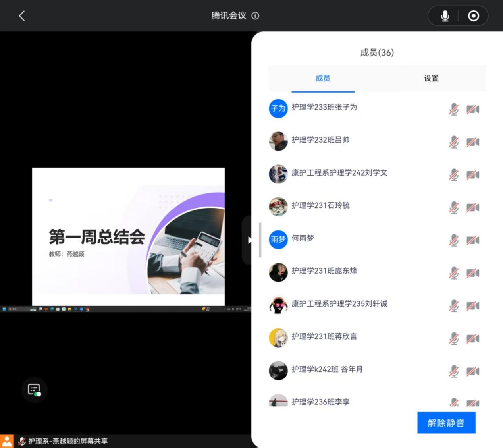Collapse the member panel with the side arrow
The height and width of the screenshot is (448, 503).
pyautogui.click(x=249, y=240)
